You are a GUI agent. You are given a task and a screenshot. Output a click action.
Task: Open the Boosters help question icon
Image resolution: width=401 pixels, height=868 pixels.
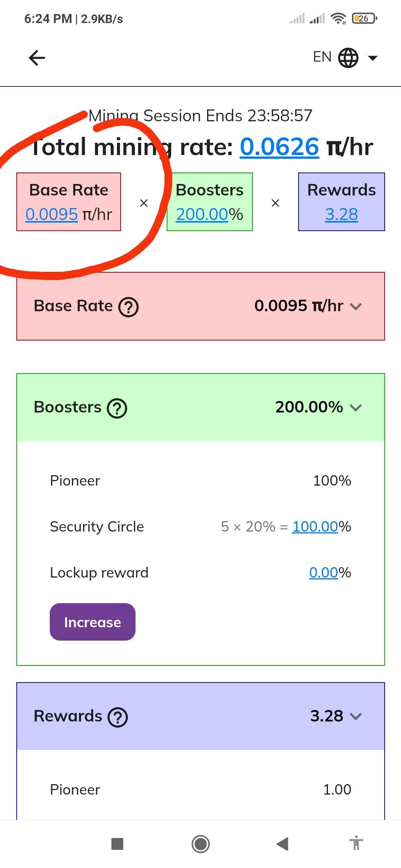117,408
